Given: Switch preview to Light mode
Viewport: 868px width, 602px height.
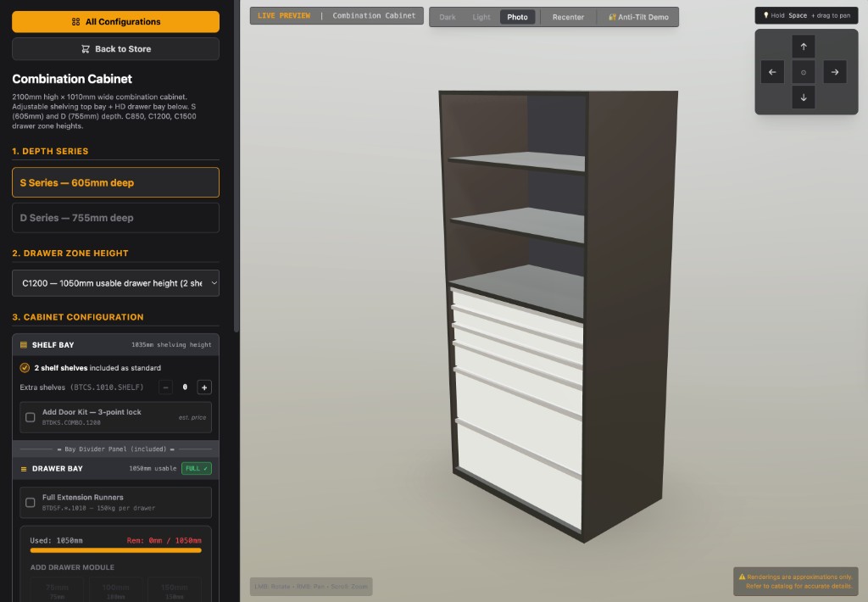Looking at the screenshot, I should coord(481,17).
